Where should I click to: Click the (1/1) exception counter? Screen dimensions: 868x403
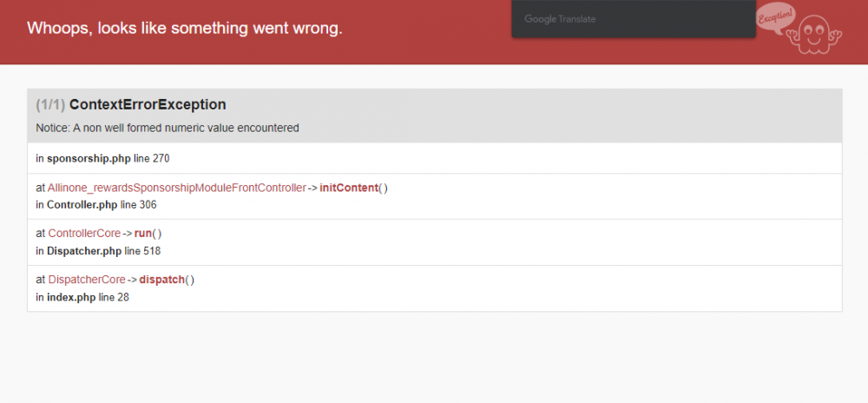point(50,104)
